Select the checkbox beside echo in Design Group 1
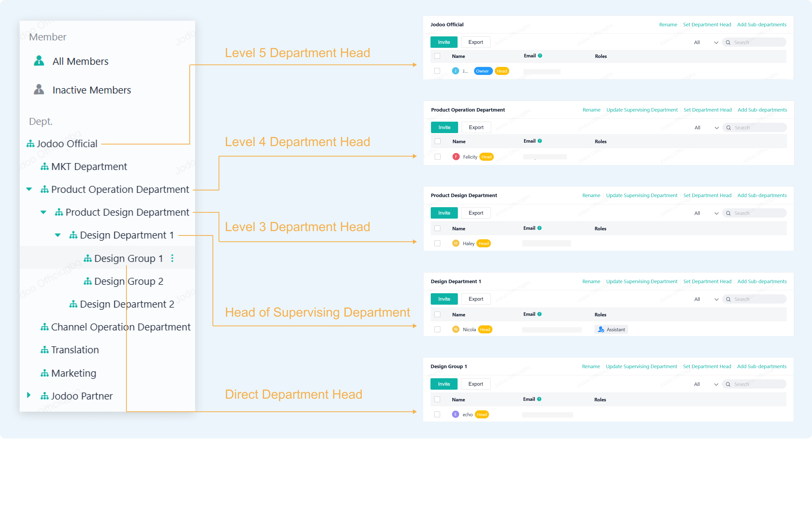812x506 pixels. click(x=437, y=414)
